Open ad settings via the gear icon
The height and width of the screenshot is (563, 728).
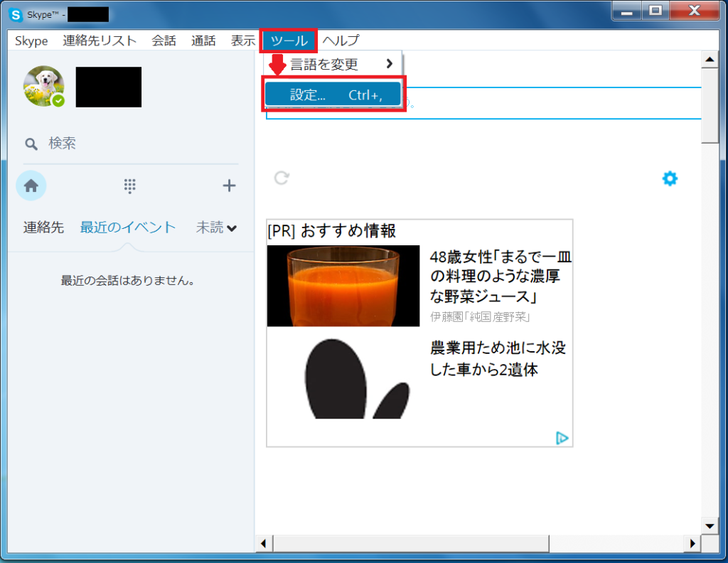pyautogui.click(x=669, y=178)
